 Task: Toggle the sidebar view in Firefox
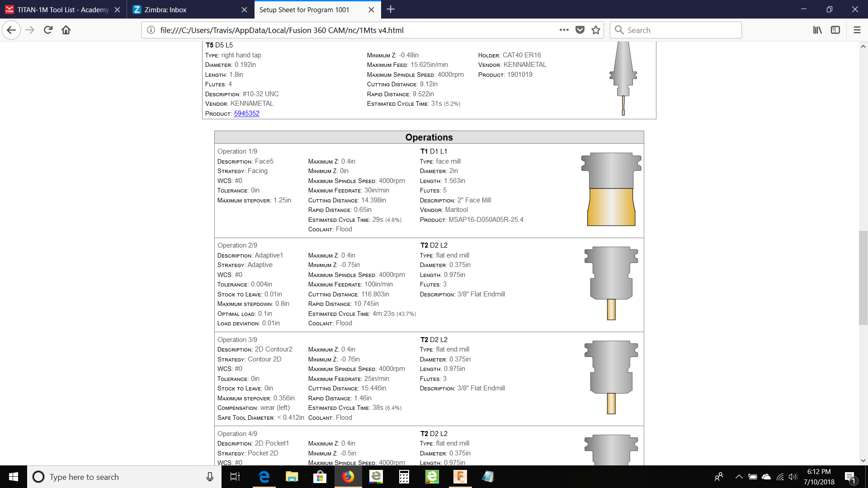tap(835, 30)
